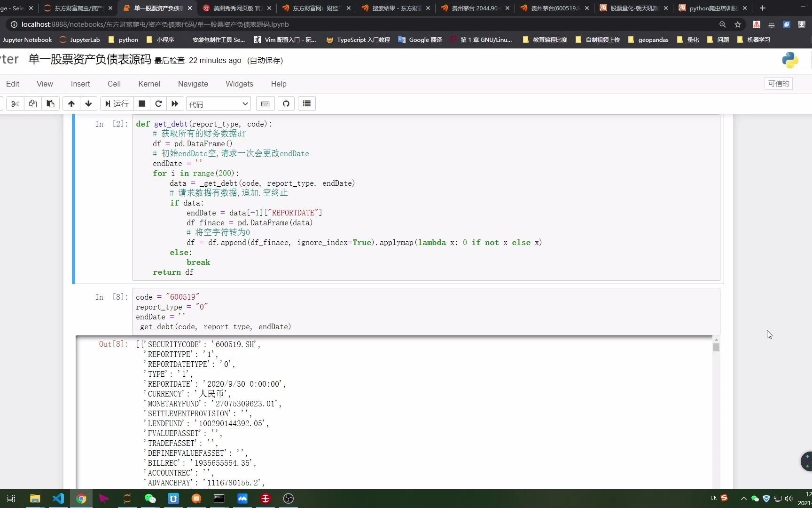Open Vim 配置入门 bookmark

(x=285, y=40)
